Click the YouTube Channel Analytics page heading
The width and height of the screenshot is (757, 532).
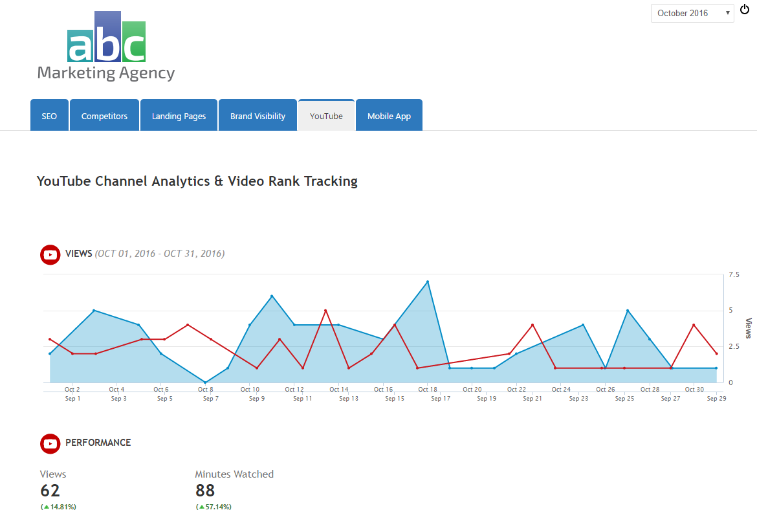pos(197,181)
